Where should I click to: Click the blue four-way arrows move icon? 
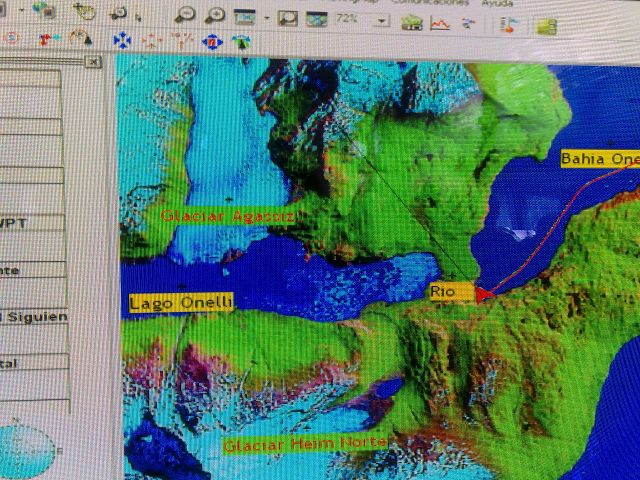pos(122,40)
